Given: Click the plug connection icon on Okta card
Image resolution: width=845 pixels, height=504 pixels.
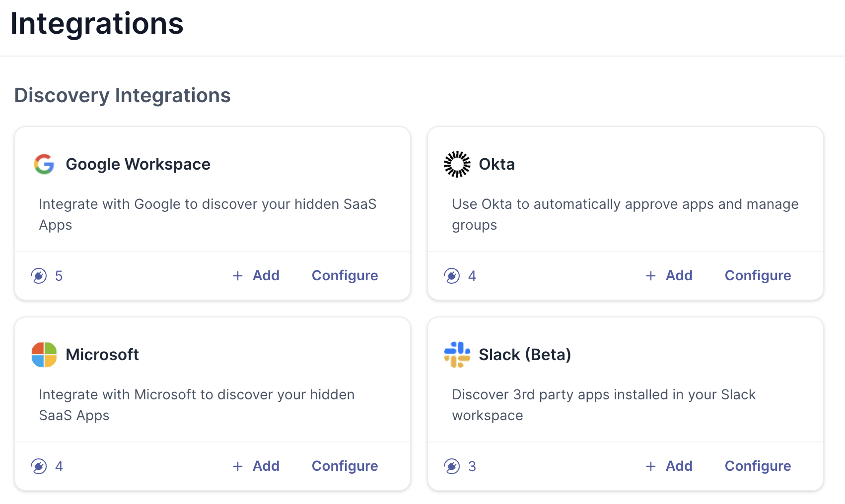Looking at the screenshot, I should point(452,276).
